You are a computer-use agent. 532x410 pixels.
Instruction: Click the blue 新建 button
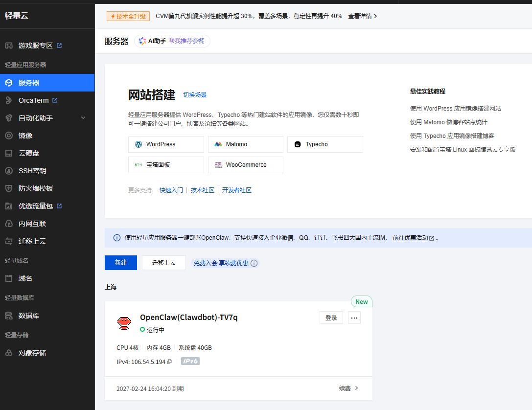[121, 263]
